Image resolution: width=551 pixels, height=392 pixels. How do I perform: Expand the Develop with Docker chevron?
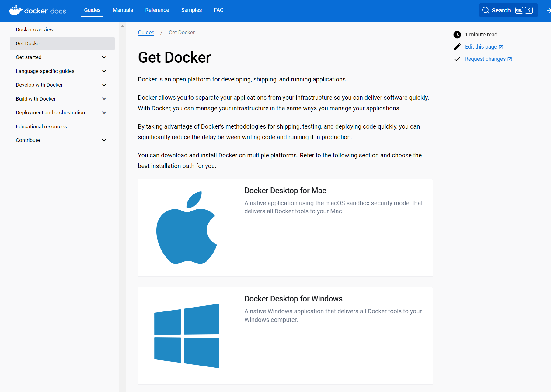tap(104, 85)
